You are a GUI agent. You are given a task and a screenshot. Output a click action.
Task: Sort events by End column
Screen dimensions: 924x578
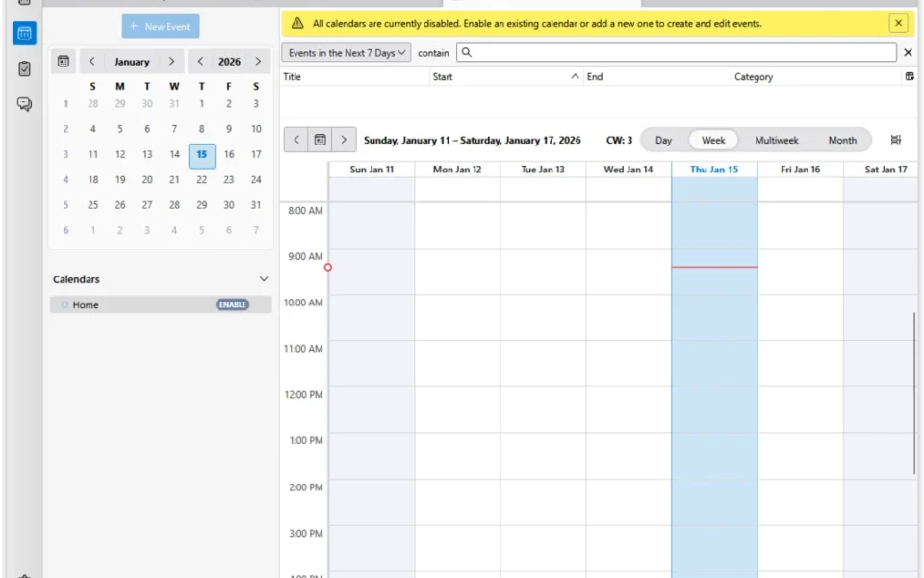(x=657, y=77)
